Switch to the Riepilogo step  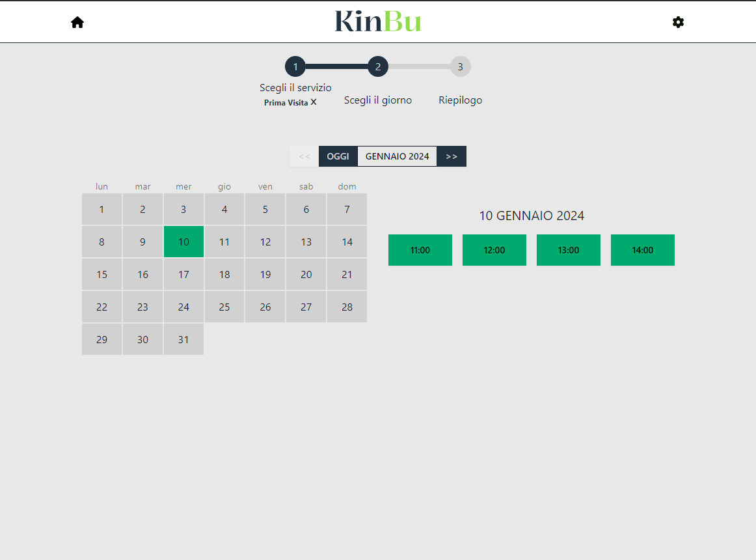coord(460,100)
